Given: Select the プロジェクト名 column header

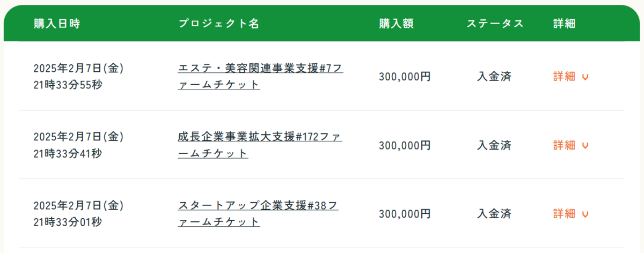Looking at the screenshot, I should pyautogui.click(x=218, y=24).
